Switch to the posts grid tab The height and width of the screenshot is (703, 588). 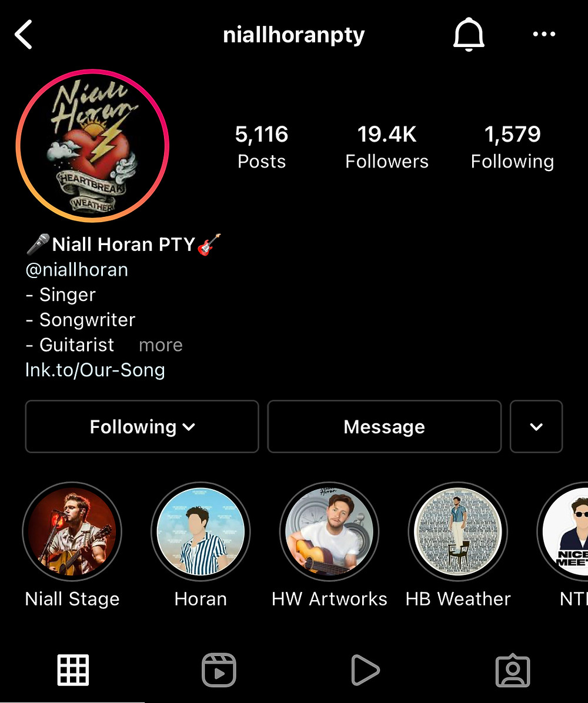(x=73, y=670)
